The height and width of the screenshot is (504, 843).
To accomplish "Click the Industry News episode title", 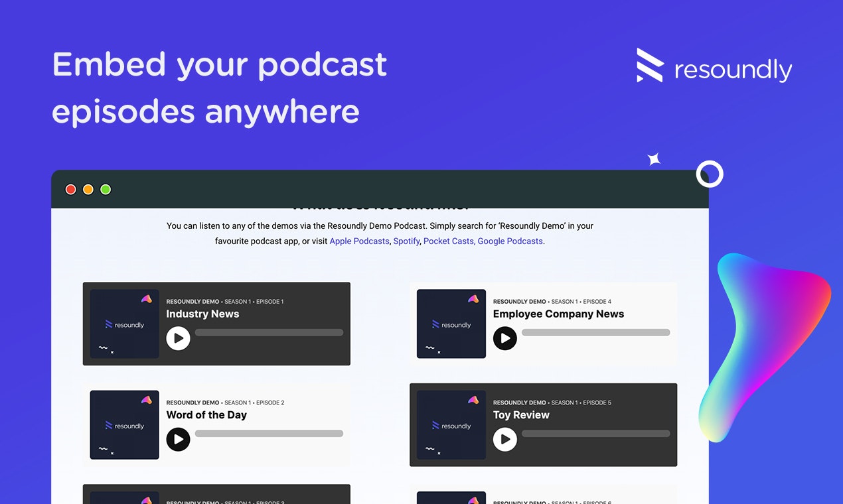I will click(x=202, y=314).
